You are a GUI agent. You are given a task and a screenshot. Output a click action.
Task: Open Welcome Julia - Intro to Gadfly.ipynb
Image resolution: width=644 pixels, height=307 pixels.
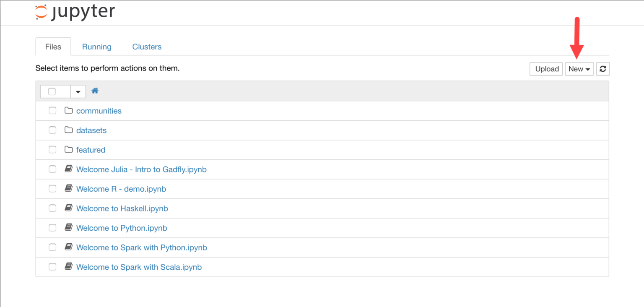(141, 169)
